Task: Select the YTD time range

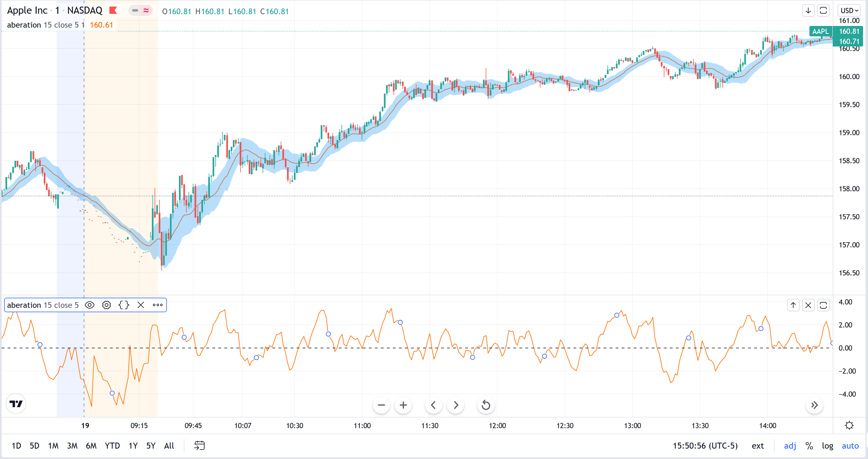Action: coord(112,446)
